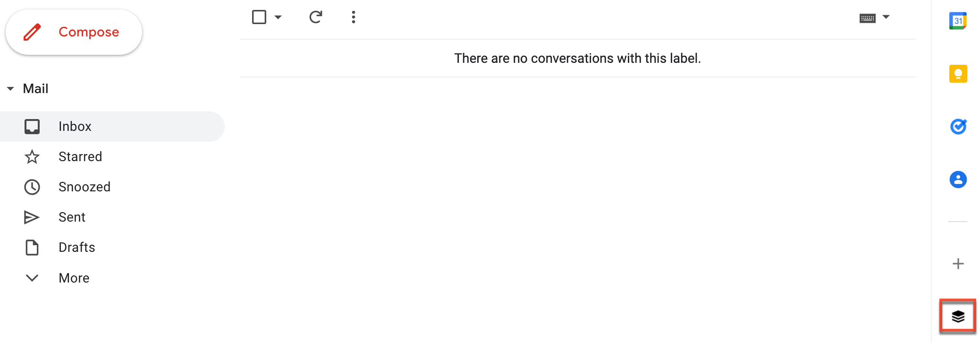Open more message actions menu
980x343 pixels.
point(353,17)
